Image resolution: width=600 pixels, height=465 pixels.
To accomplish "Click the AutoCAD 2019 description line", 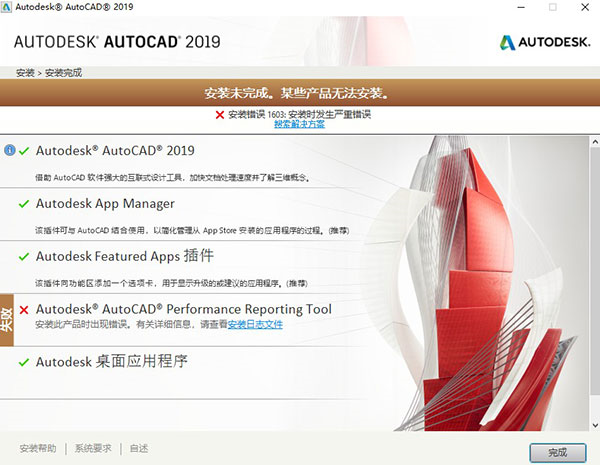I will tap(173, 178).
